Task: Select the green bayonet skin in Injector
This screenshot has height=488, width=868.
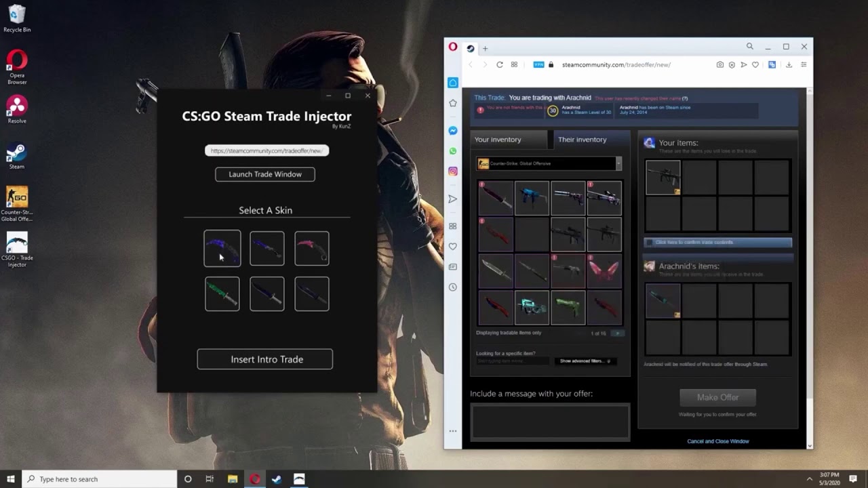Action: pos(222,293)
